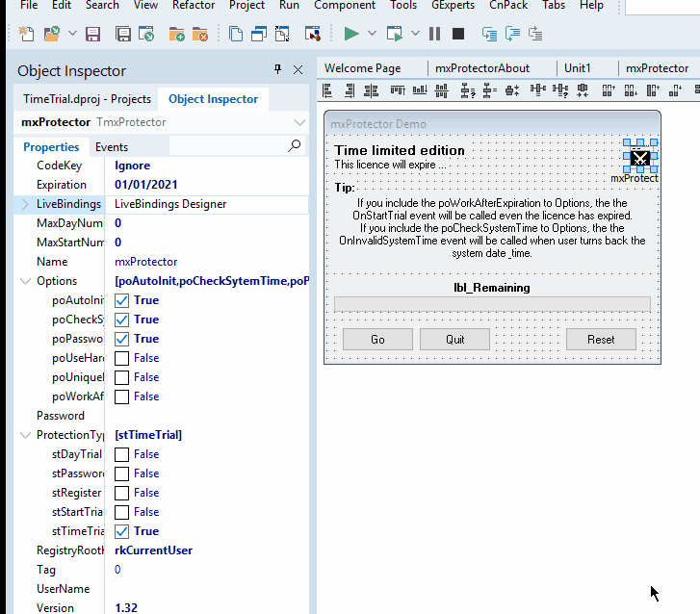Open the Project menu
Image resolution: width=700 pixels, height=614 pixels.
pyautogui.click(x=246, y=6)
